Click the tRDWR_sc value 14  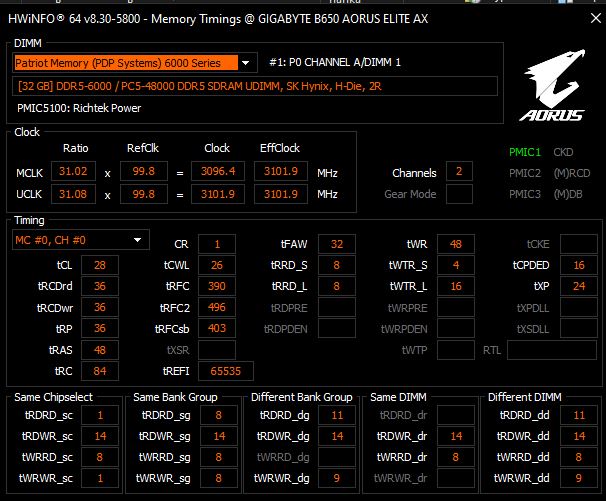(x=100, y=436)
